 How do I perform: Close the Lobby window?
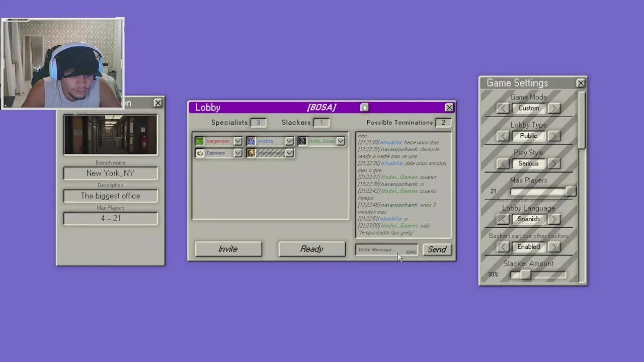449,108
